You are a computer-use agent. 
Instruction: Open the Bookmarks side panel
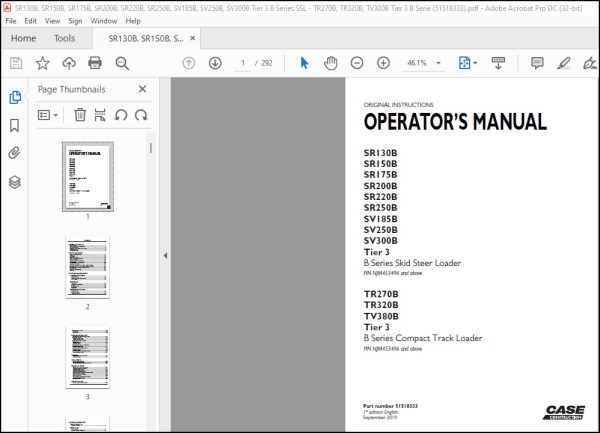15,125
